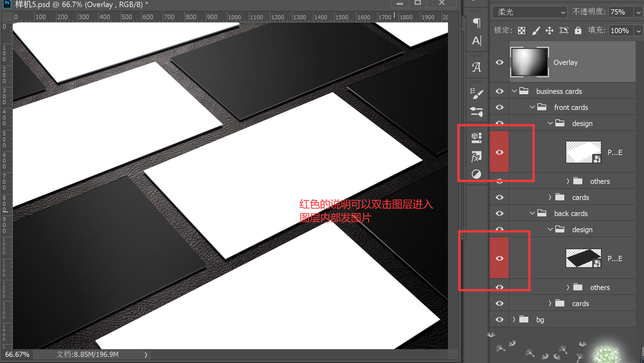Select the back cards group name
Viewport: 644px width, 363px height.
click(571, 213)
